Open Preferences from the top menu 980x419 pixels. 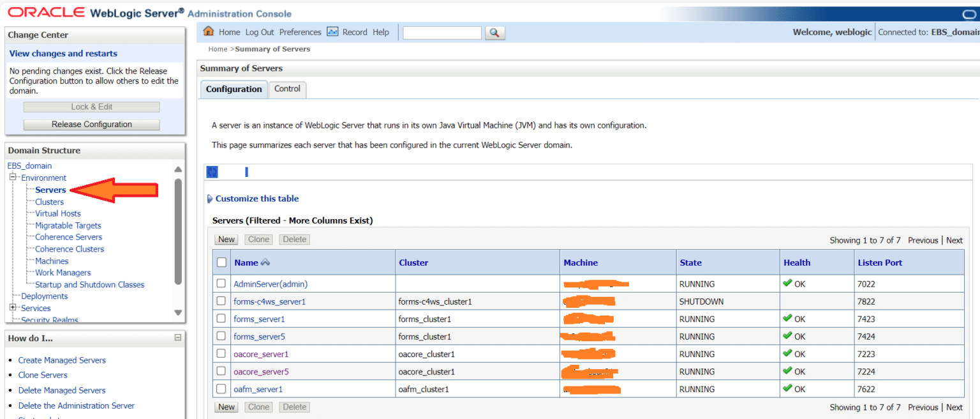(300, 32)
